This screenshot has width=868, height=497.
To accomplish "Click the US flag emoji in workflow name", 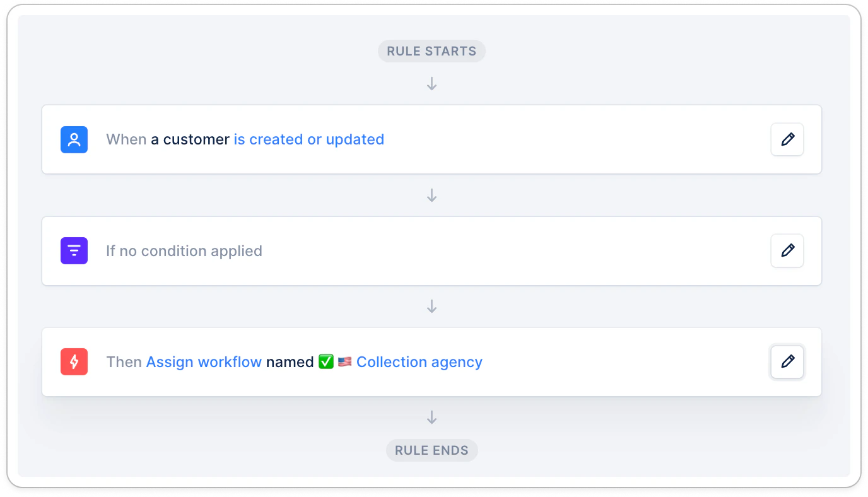I will (x=344, y=362).
